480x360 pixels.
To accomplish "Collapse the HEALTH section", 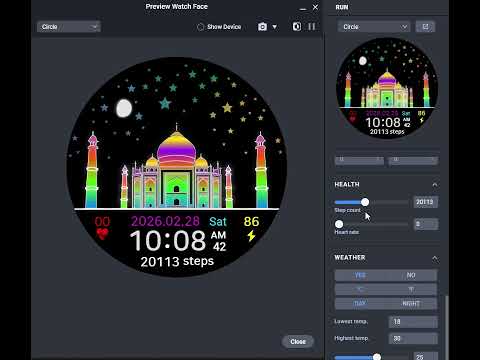I will pos(435,185).
